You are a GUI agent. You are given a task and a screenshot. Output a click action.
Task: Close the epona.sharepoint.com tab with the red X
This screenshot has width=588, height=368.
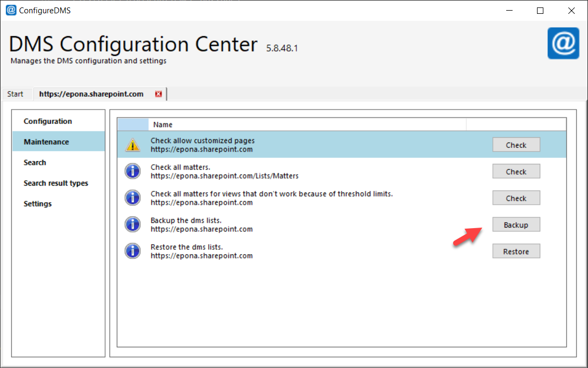coord(158,94)
